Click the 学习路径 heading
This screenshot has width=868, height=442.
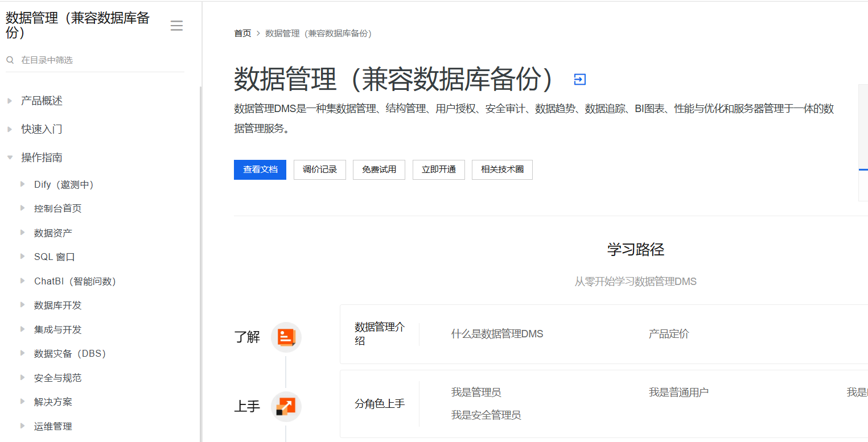coord(635,249)
